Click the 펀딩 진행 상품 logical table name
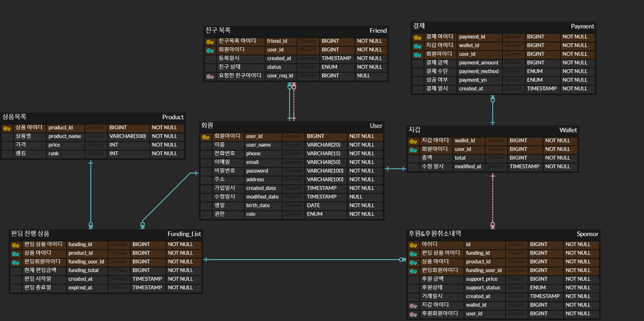The width and height of the screenshot is (644, 321). pos(30,234)
